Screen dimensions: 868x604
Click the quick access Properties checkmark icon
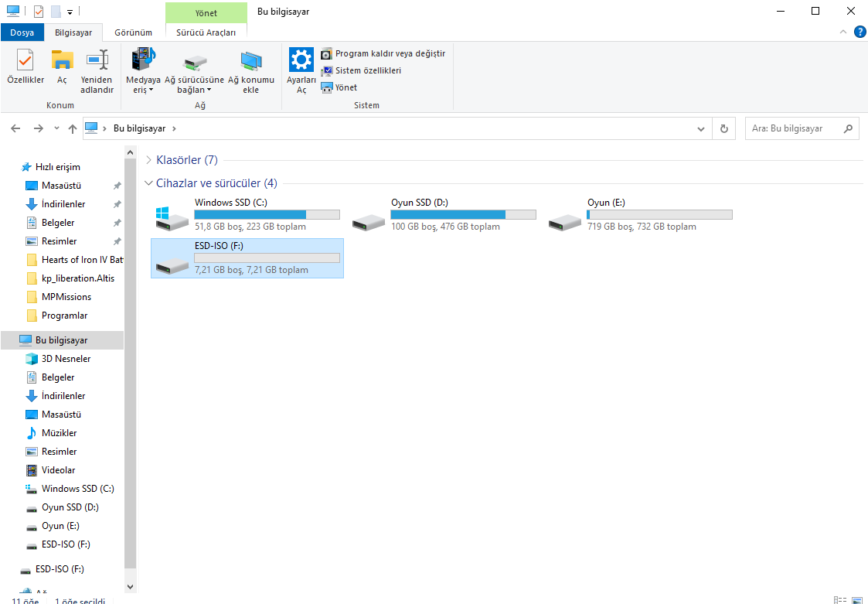click(x=38, y=11)
